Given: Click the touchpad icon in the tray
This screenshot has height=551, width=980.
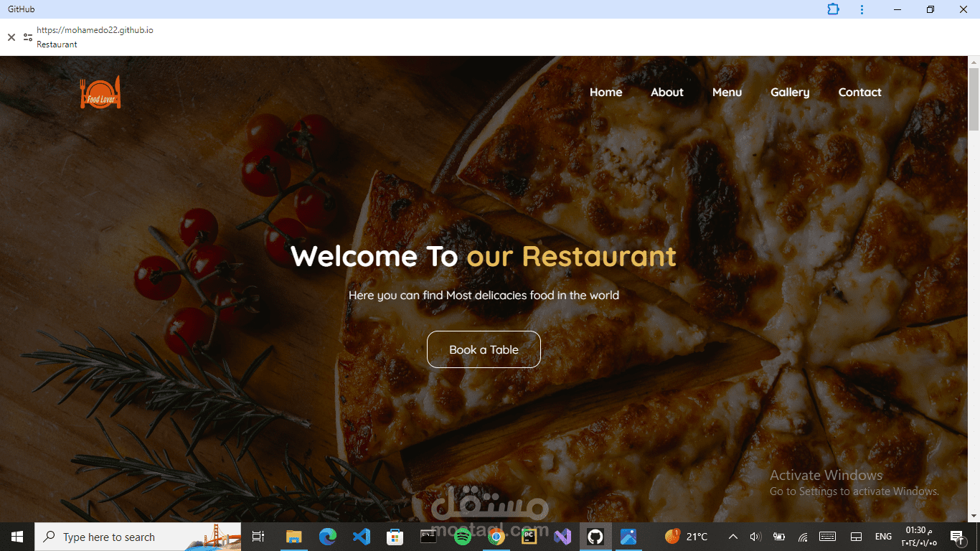Looking at the screenshot, I should tap(856, 537).
